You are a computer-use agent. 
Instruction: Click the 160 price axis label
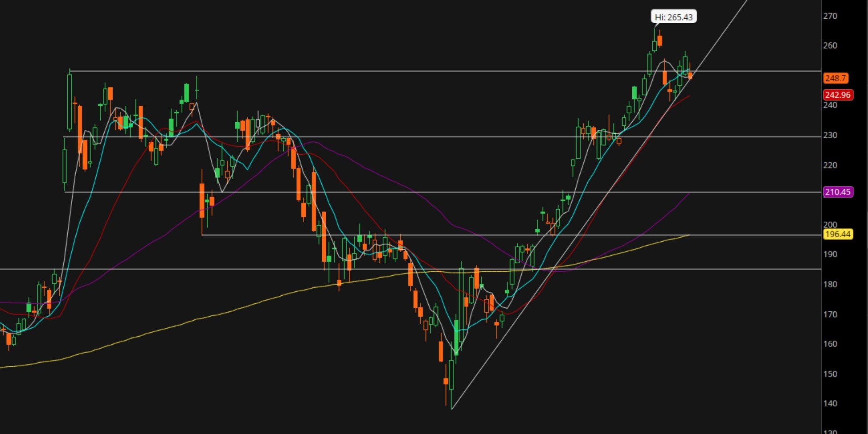[830, 344]
